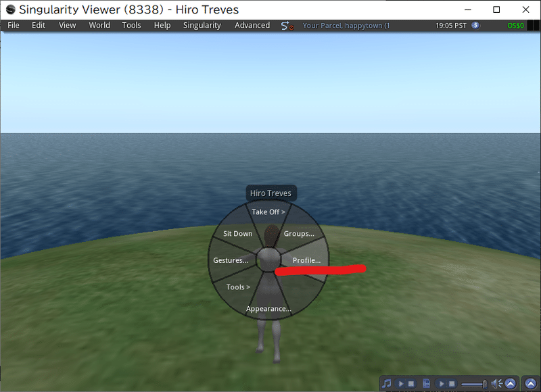
Task: Click the parcel name 'Your Parcel, happytown'
Action: (x=346, y=26)
